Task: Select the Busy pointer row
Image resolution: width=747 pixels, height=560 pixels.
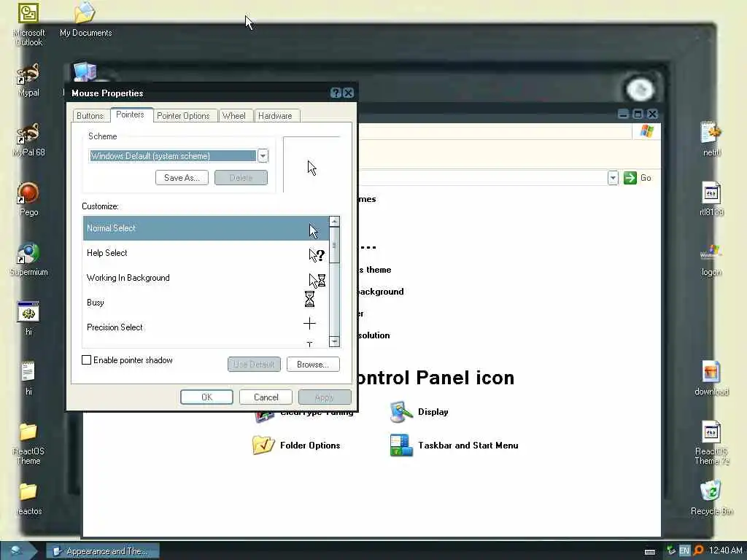Action: (206, 303)
